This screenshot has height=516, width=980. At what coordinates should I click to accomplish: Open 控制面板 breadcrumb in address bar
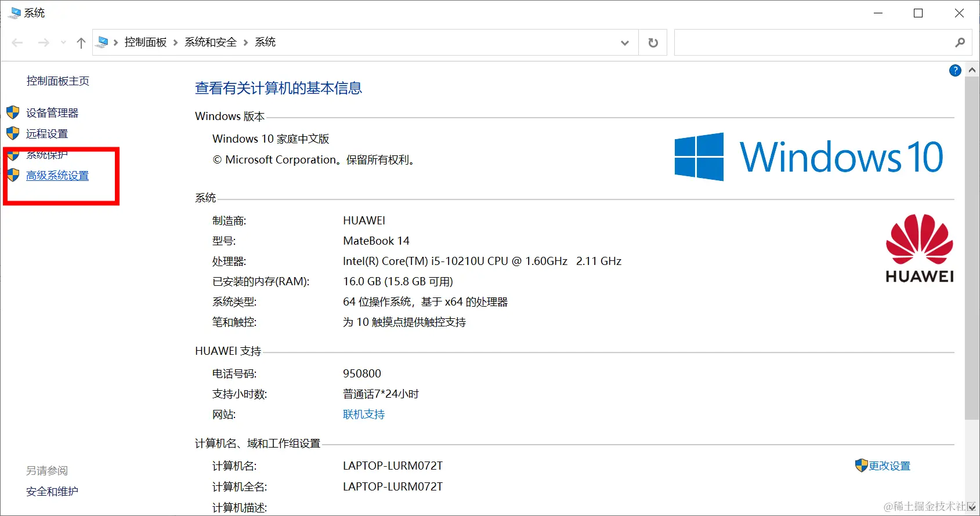(x=145, y=42)
